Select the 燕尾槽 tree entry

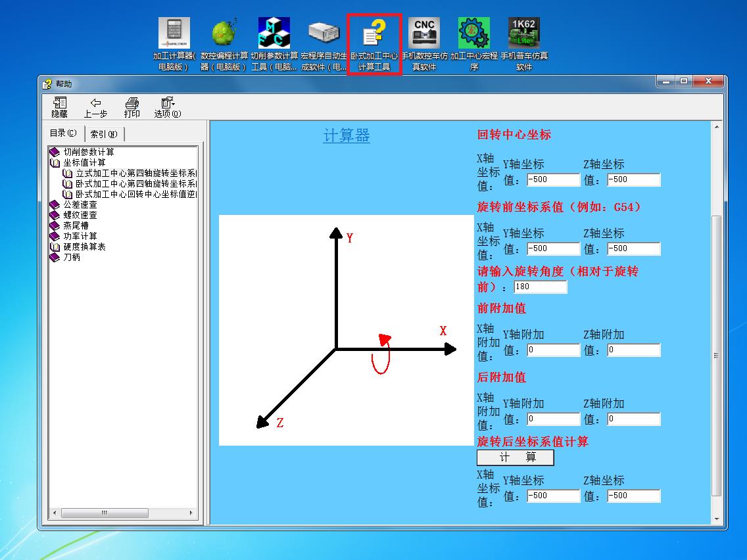(x=76, y=225)
